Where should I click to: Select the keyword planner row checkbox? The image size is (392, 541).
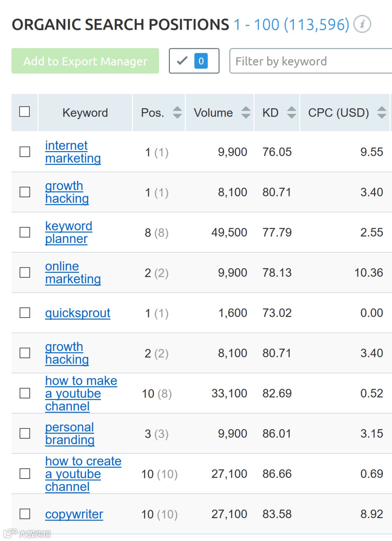coord(25,232)
